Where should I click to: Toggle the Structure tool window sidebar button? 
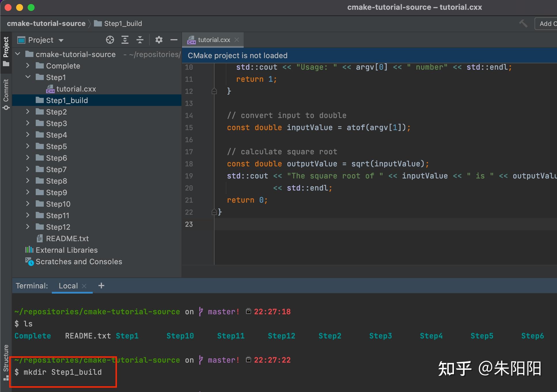(6, 363)
